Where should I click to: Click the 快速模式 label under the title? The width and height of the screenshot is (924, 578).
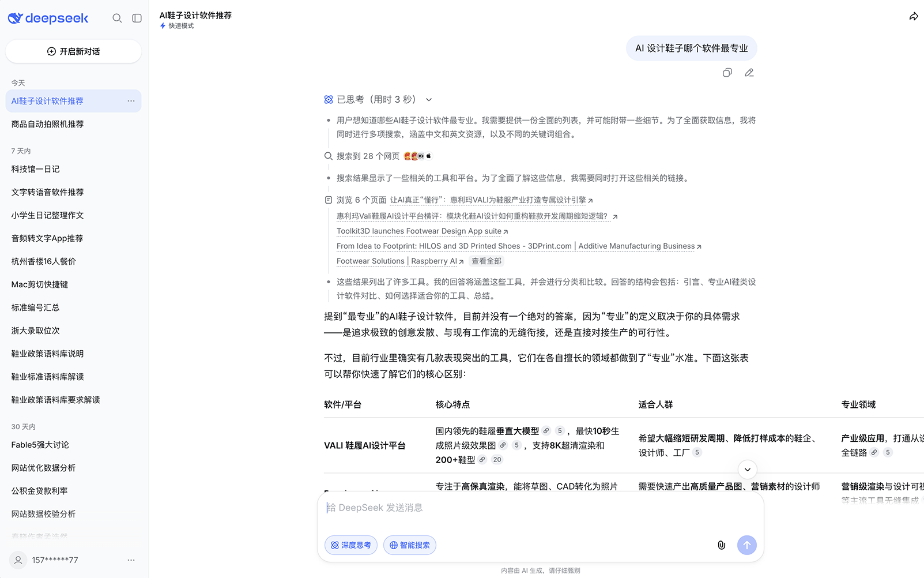177,26
